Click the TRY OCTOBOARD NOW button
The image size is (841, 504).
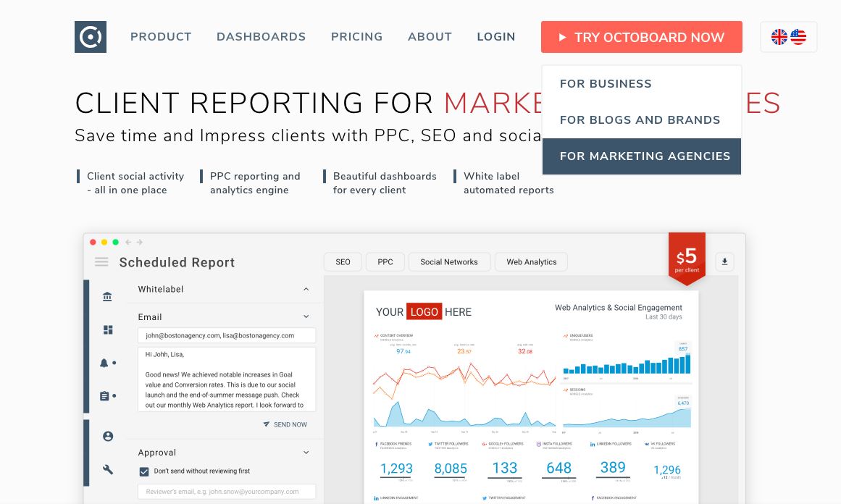pyautogui.click(x=642, y=37)
